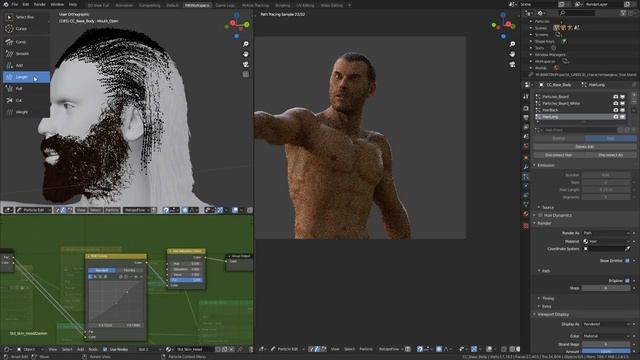The width and height of the screenshot is (640, 360).
Task: Click pan hand icon in left viewport
Action: (246, 54)
